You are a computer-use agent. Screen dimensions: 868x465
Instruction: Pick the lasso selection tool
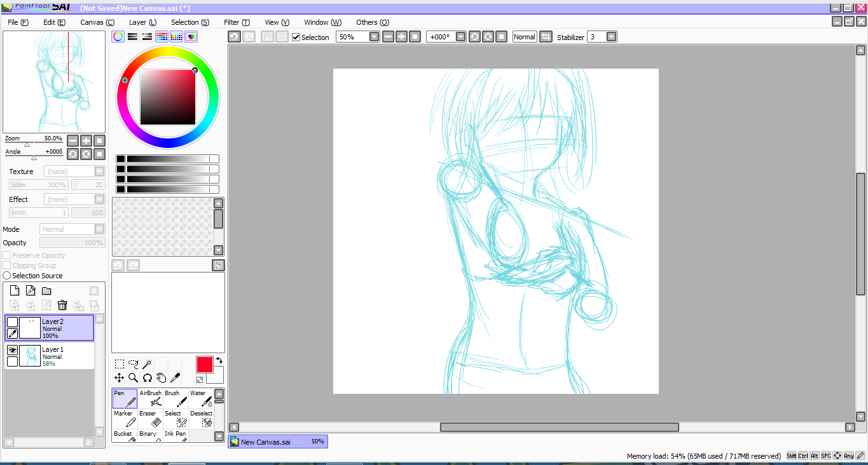pos(134,364)
